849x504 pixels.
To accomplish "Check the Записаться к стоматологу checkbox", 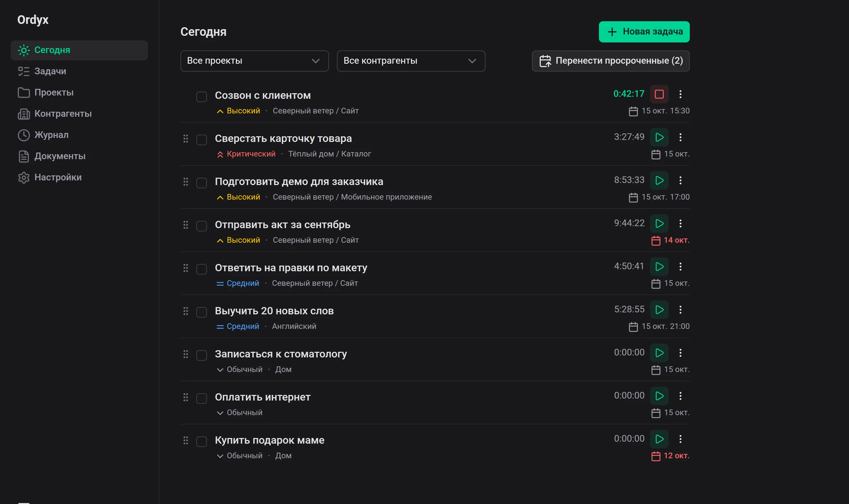I will tap(201, 355).
